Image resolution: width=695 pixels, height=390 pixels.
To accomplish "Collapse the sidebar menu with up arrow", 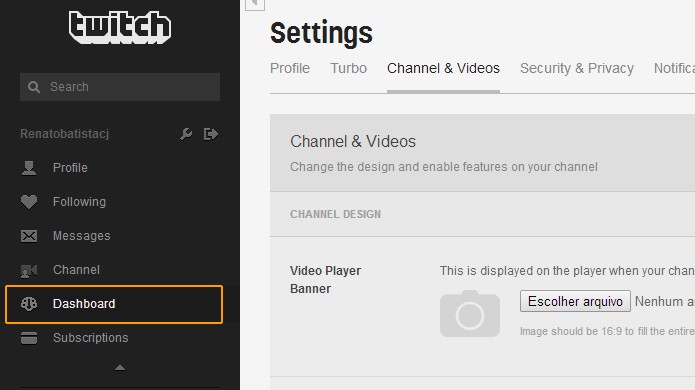I will click(120, 367).
